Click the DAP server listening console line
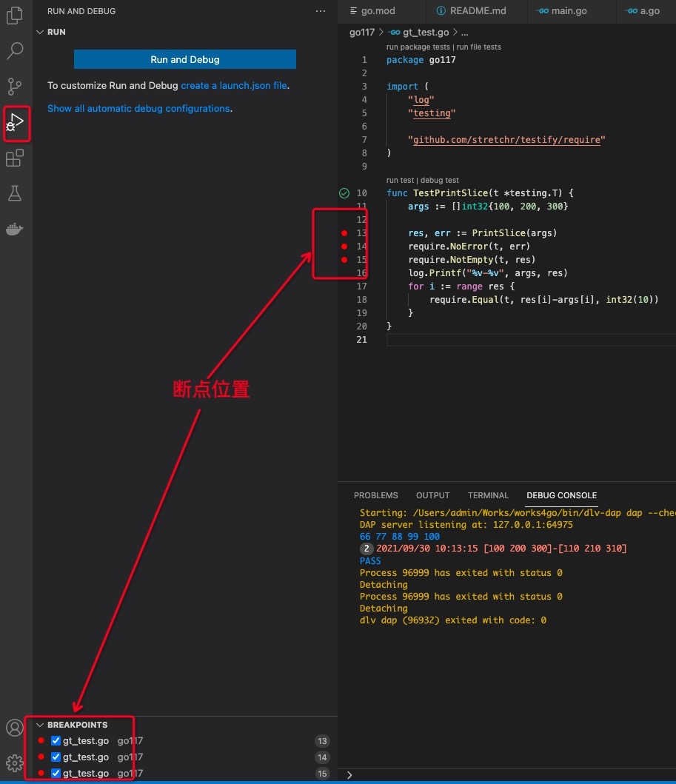 [466, 525]
